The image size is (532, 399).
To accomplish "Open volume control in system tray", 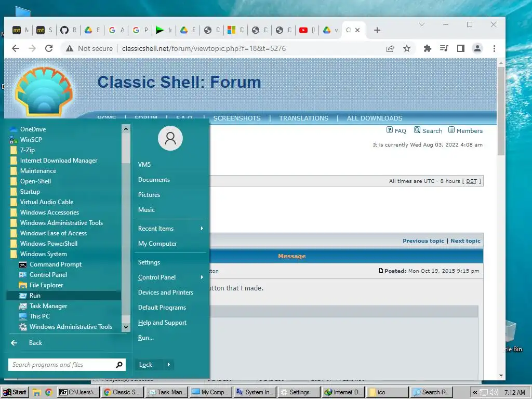I will coord(494,393).
